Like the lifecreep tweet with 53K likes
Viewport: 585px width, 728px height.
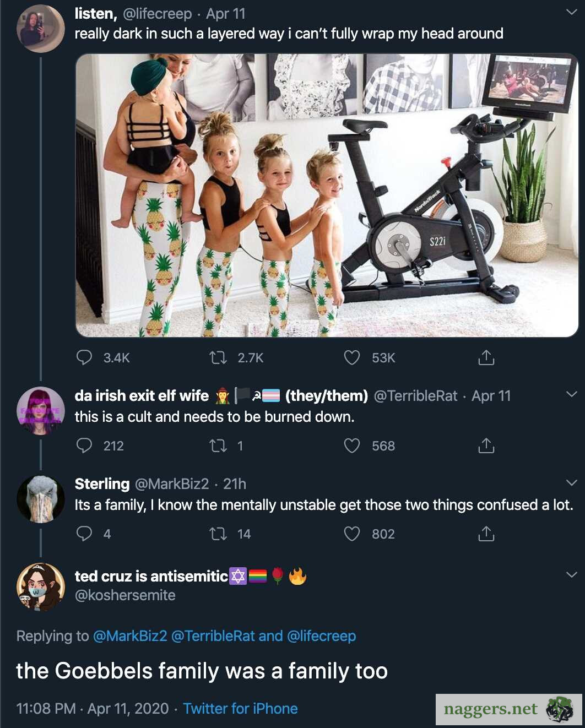click(352, 357)
